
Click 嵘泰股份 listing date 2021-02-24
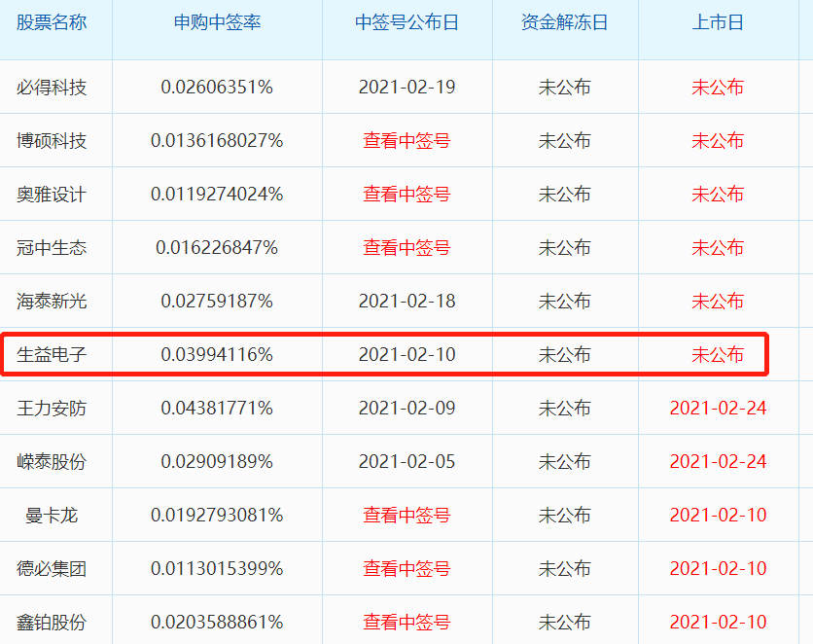(718, 461)
